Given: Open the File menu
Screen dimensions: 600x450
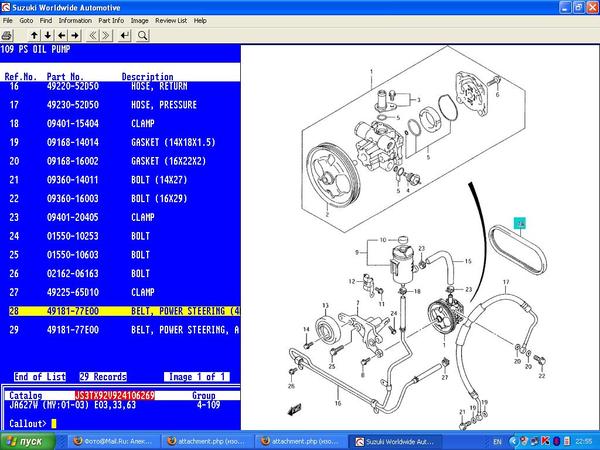Looking at the screenshot, I should pos(8,21).
